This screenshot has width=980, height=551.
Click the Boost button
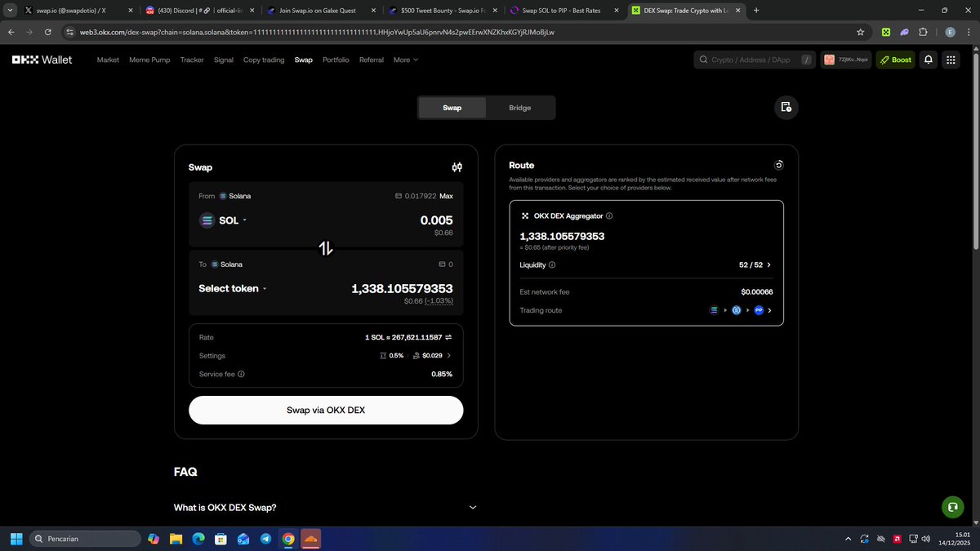[x=896, y=60]
